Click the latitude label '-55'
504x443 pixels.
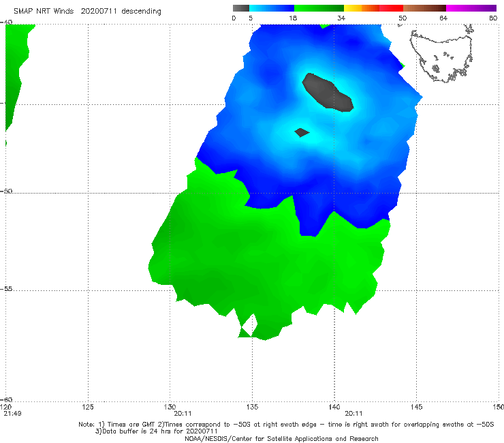[x=6, y=289]
